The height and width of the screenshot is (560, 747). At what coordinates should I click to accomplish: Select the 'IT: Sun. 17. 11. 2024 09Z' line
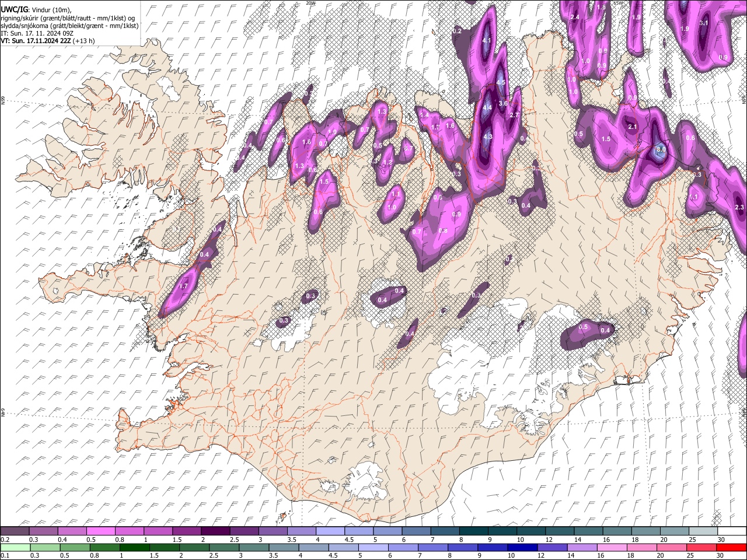point(36,33)
